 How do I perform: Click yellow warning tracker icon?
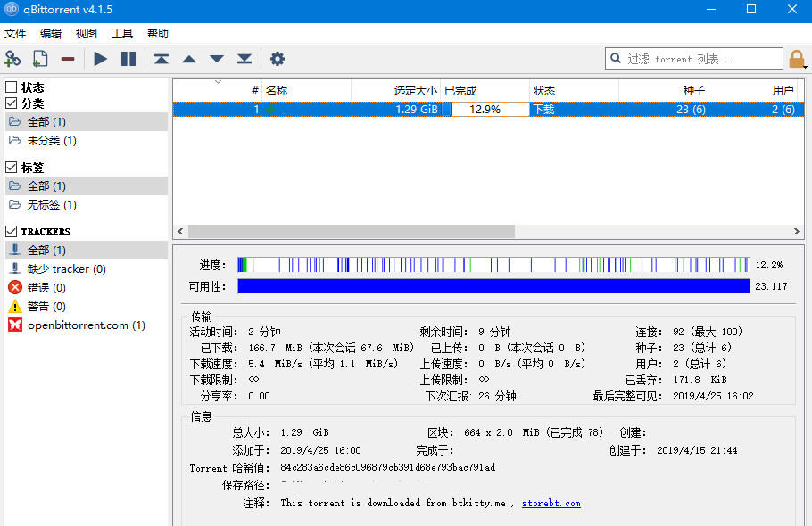tap(15, 306)
